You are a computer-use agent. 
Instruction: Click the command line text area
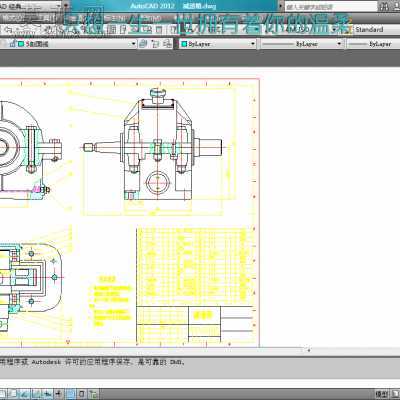200,368
